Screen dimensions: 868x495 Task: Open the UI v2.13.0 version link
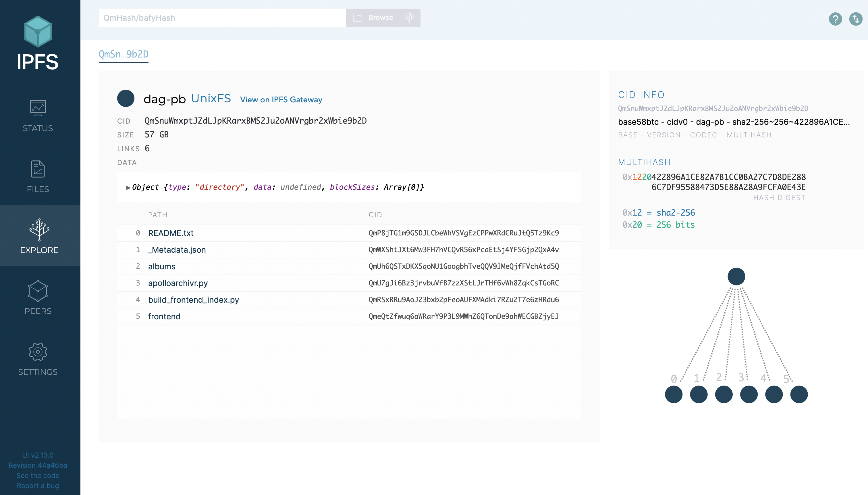tap(38, 455)
